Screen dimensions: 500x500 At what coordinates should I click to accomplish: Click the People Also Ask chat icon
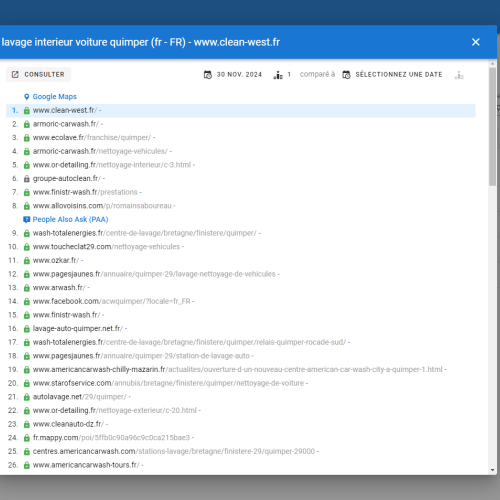click(27, 219)
